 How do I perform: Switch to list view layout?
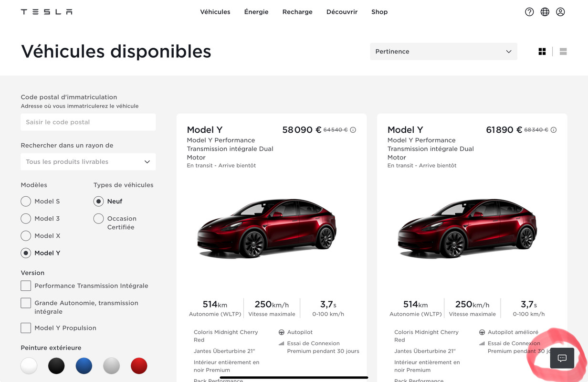[563, 52]
